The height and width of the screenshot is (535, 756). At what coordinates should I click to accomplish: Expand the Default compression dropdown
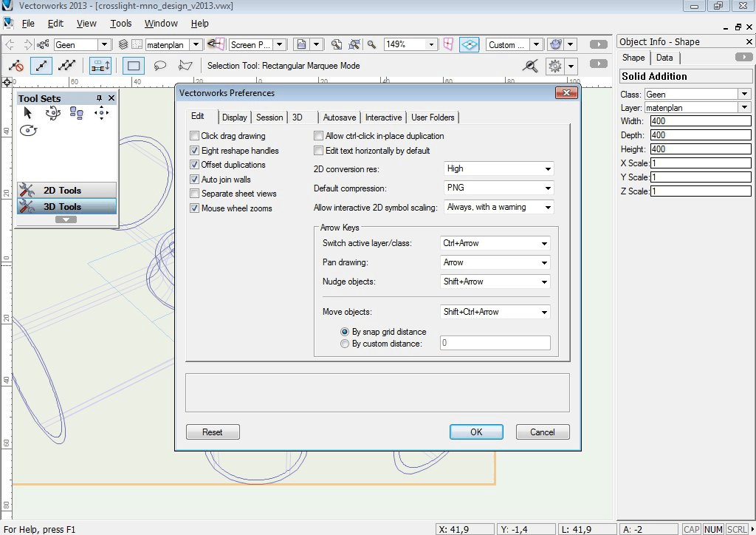(498, 188)
